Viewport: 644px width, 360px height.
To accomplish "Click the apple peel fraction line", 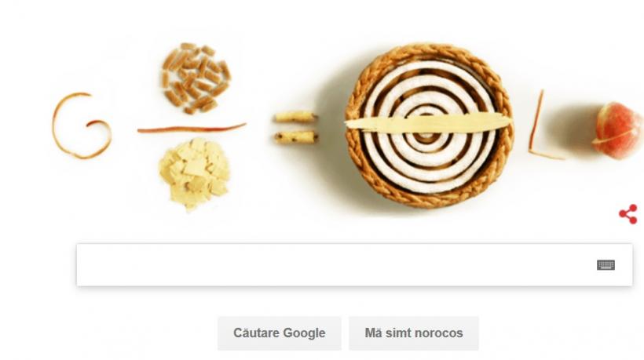I will coord(192,129).
